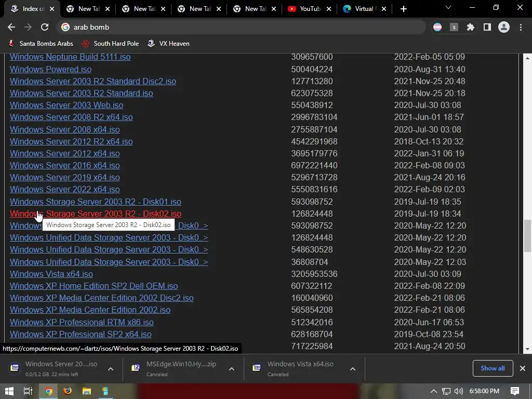Click the taskbar clock showing 6:58:00 PM

(484, 391)
